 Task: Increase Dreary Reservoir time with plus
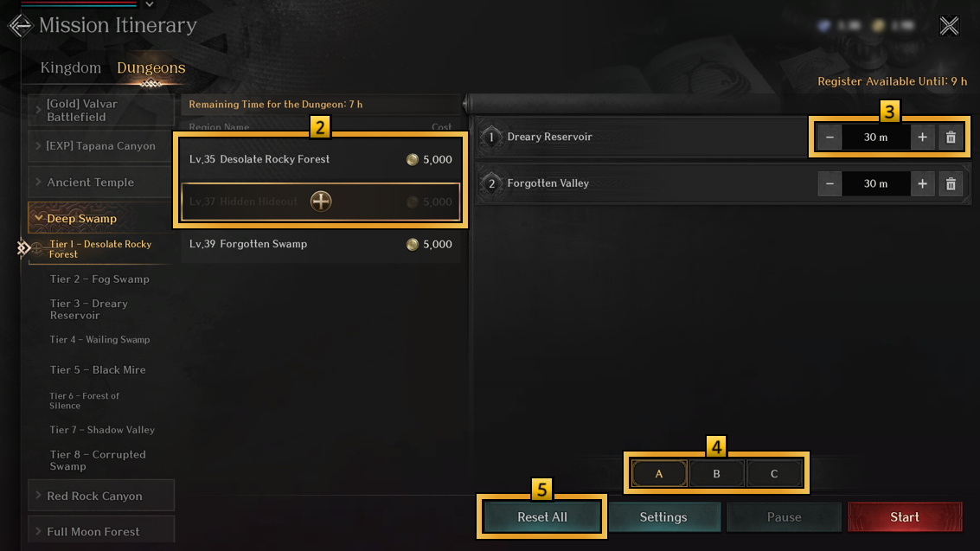click(922, 138)
